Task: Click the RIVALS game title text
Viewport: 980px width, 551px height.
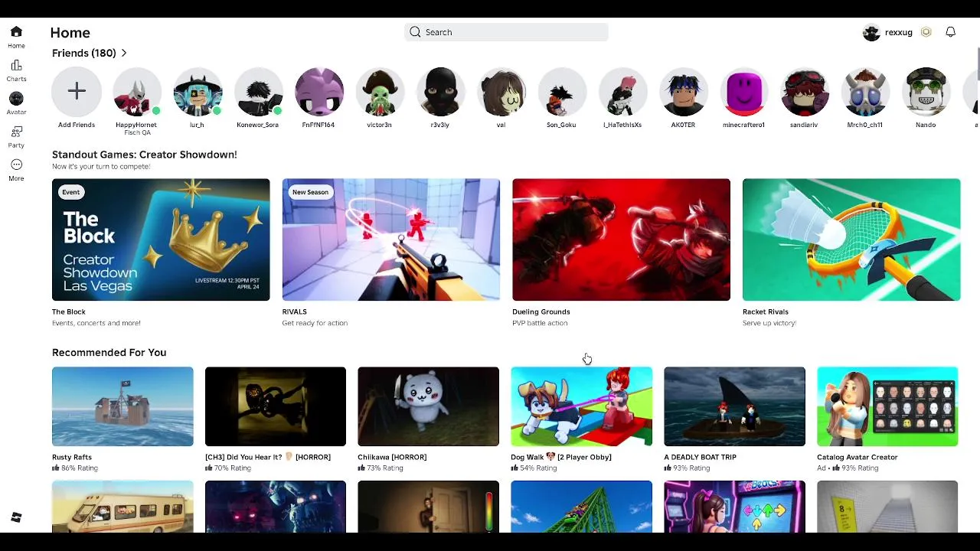Action: pyautogui.click(x=295, y=311)
